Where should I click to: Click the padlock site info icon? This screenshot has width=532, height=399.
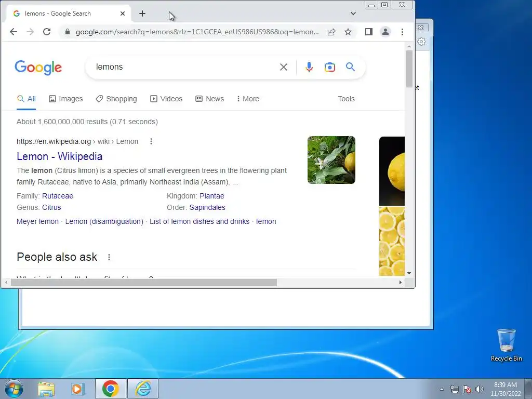pyautogui.click(x=68, y=32)
